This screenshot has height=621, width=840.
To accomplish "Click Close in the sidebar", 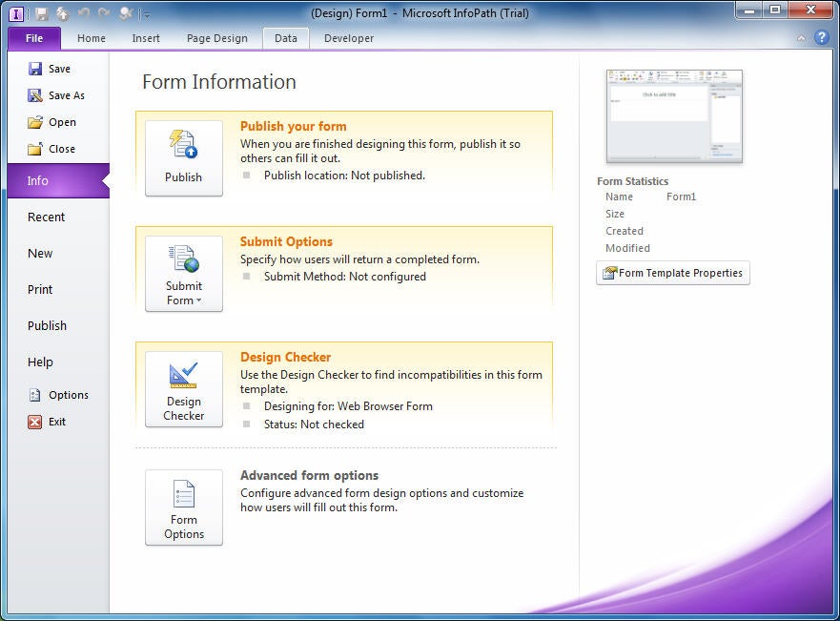I will click(x=58, y=149).
